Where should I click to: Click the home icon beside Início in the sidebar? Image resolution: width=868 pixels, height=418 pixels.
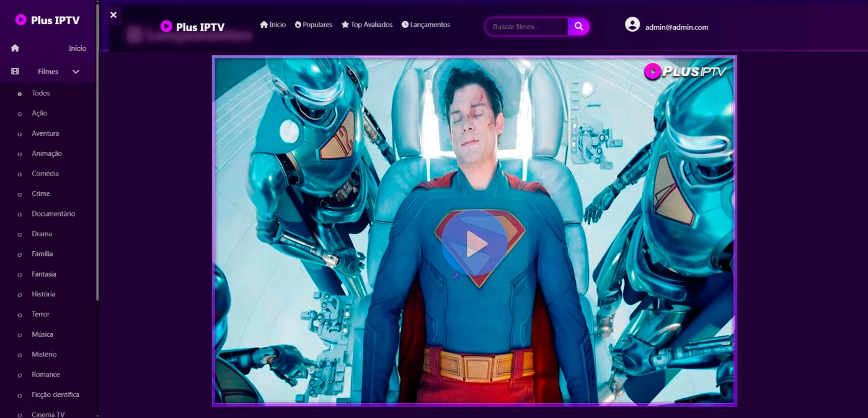coord(15,48)
